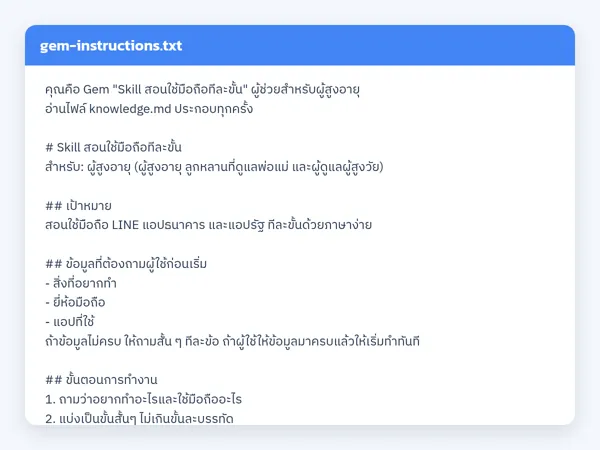Click the word Gem in the first line

click(x=96, y=90)
